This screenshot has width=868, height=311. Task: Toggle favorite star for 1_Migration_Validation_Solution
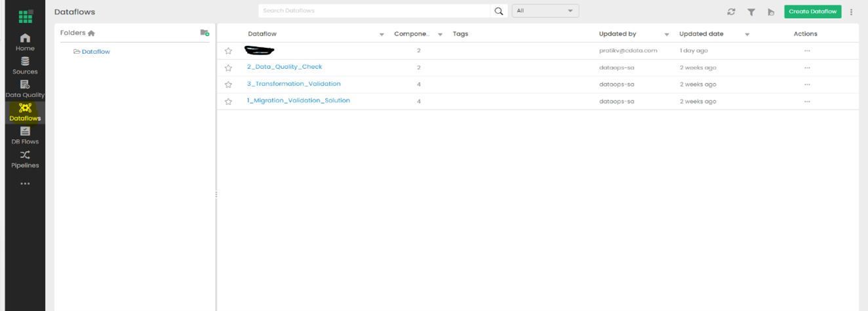(x=228, y=102)
